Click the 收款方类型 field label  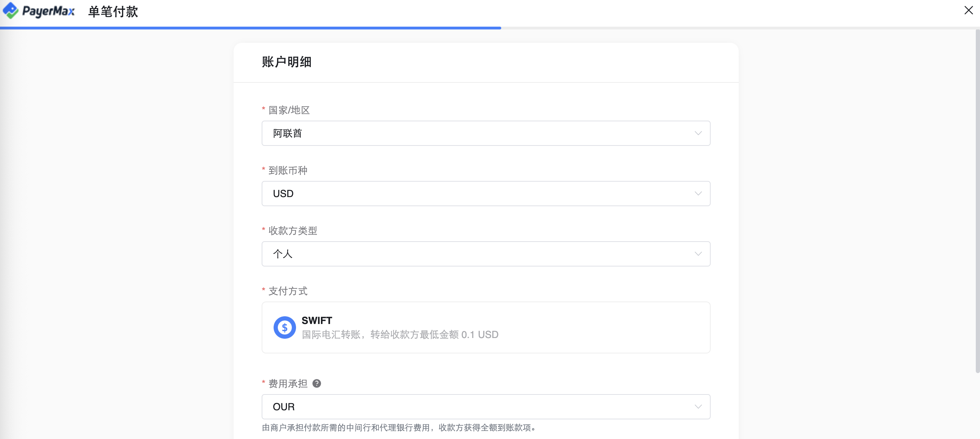pos(293,230)
